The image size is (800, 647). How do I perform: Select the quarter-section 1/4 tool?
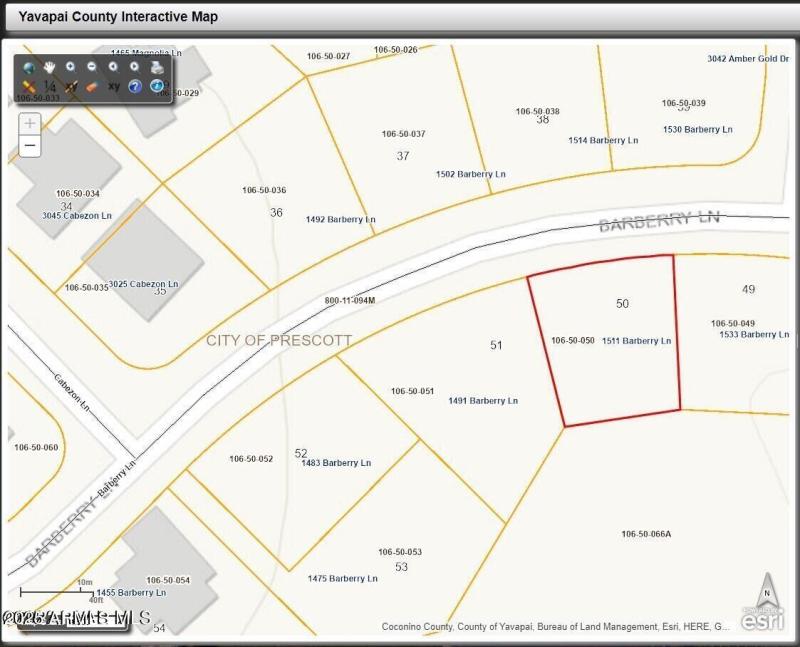[x=50, y=88]
